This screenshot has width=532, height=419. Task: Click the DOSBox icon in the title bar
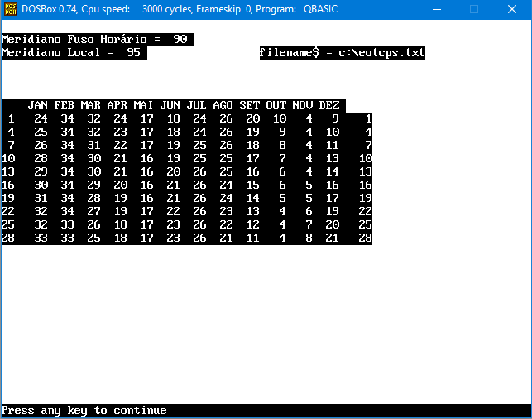(11, 9)
